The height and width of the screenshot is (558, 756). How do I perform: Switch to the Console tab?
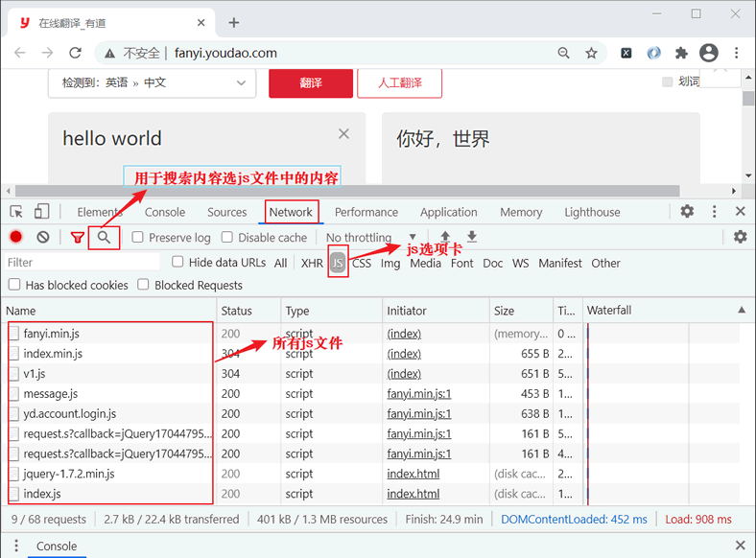165,212
